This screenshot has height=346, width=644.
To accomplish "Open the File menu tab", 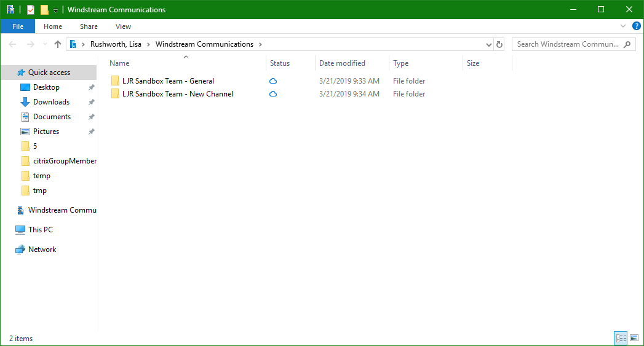I will point(18,26).
